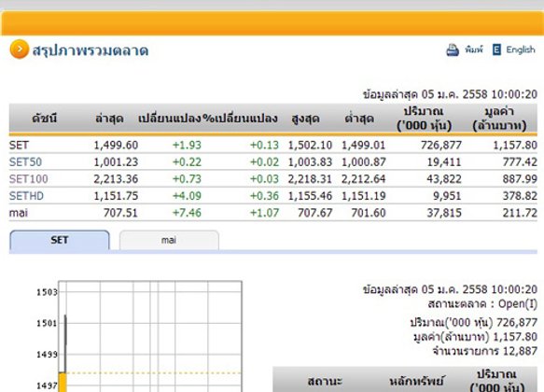Click SET low value 1,499.01
Viewport: 544px width, 392px height.
pos(364,145)
